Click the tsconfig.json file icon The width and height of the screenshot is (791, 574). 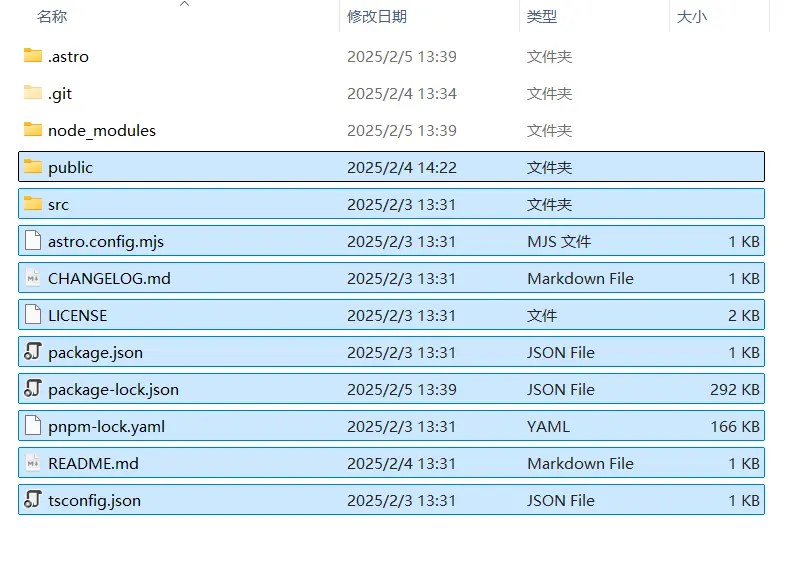tap(33, 500)
